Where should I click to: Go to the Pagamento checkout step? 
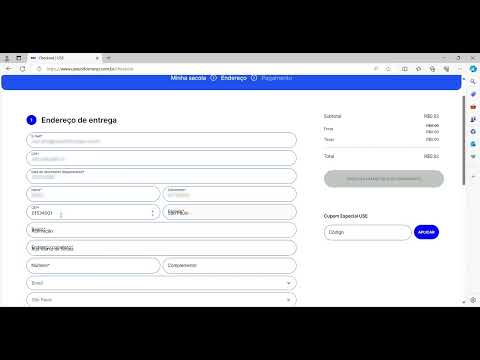tap(277, 78)
